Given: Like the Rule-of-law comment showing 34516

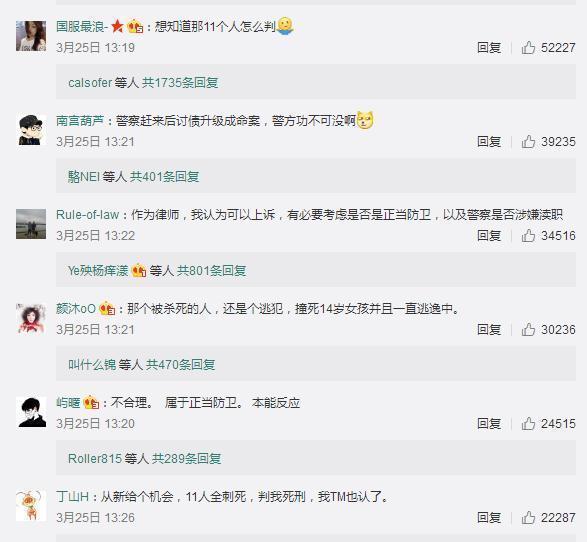Looking at the screenshot, I should (x=528, y=236).
